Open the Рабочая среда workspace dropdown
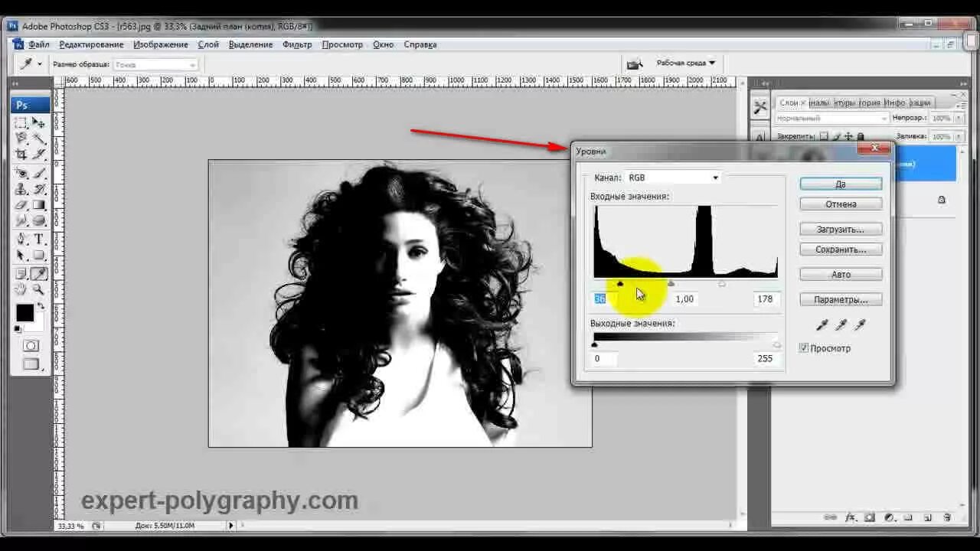This screenshot has width=980, height=551. [x=685, y=63]
